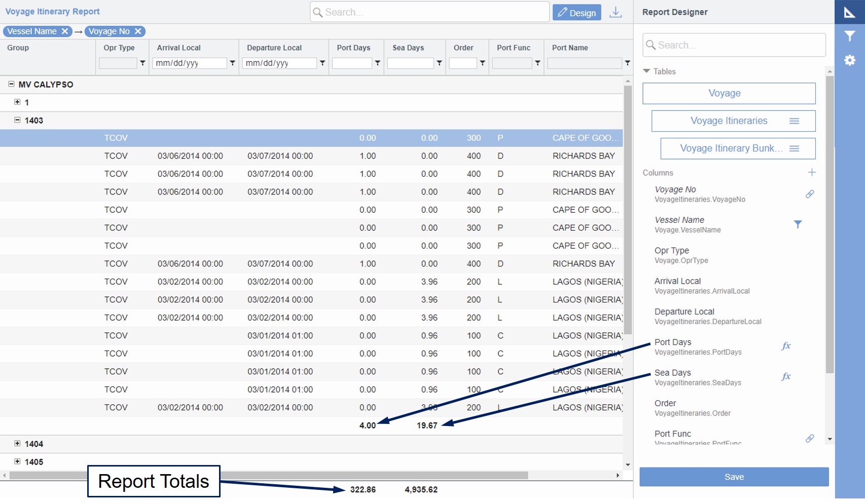Select the Design pointer tool in right sidebar
The height and width of the screenshot is (504, 865).
tap(851, 11)
